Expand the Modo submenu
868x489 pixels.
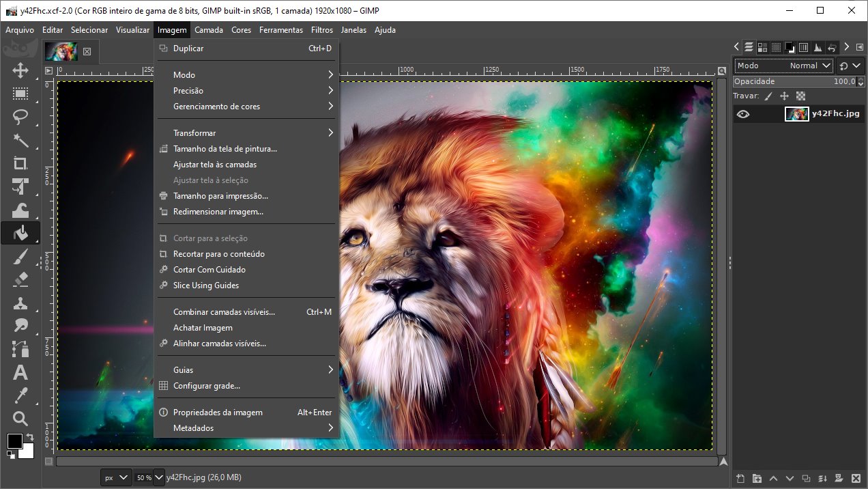(x=246, y=75)
